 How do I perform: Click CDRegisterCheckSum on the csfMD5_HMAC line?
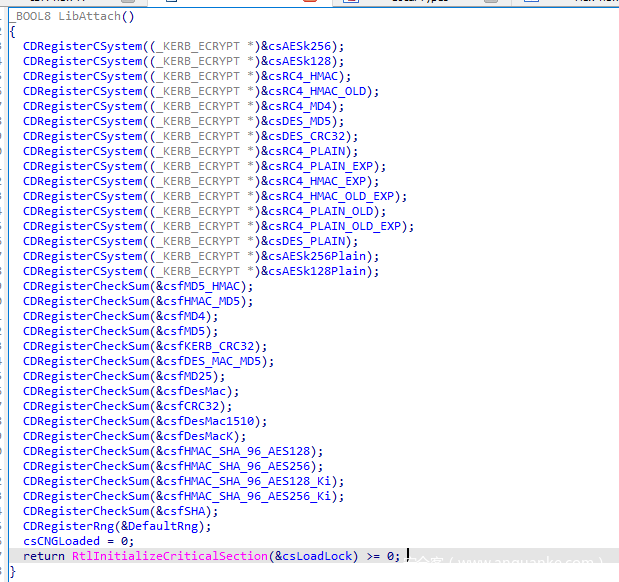click(x=86, y=286)
